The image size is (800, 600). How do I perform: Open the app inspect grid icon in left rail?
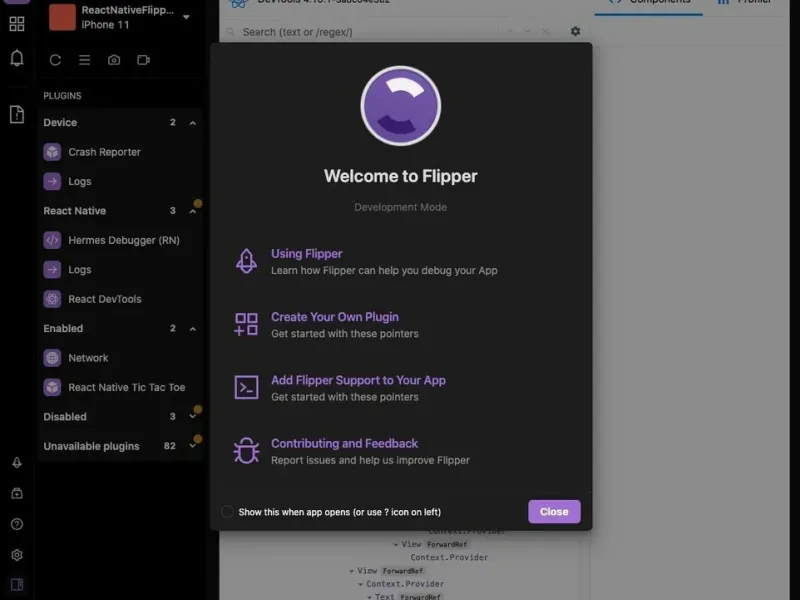[x=17, y=23]
